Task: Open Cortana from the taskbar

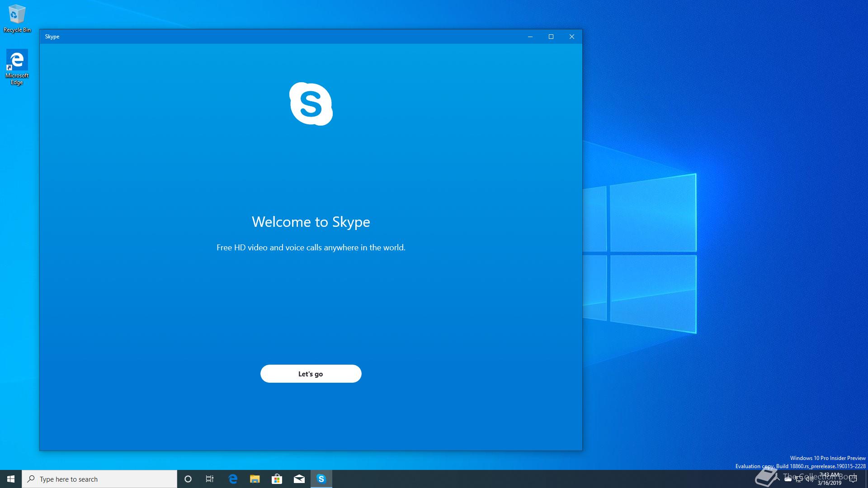Action: point(188,479)
